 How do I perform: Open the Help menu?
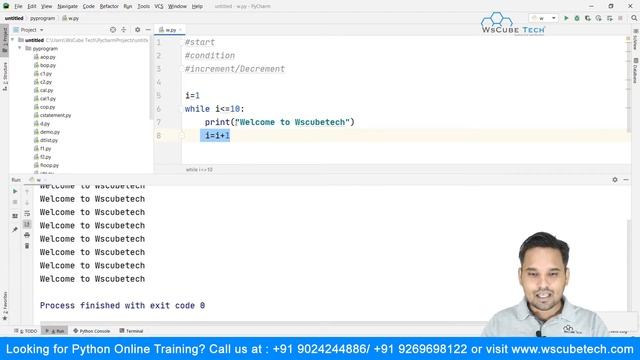(x=197, y=6)
